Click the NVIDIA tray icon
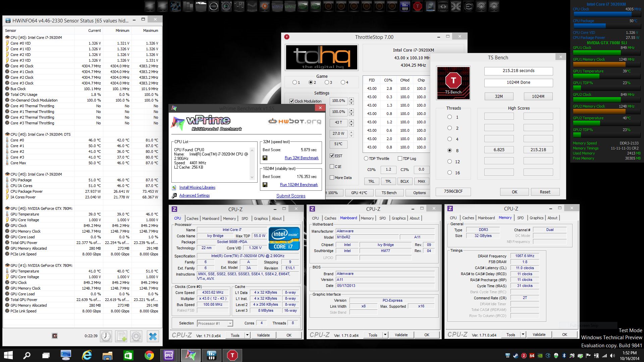This screenshot has height=362, width=644. (x=540, y=356)
